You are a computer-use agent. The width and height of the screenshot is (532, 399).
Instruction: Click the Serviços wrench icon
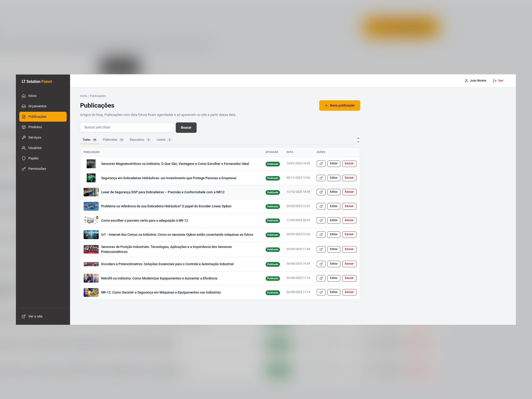coord(24,138)
